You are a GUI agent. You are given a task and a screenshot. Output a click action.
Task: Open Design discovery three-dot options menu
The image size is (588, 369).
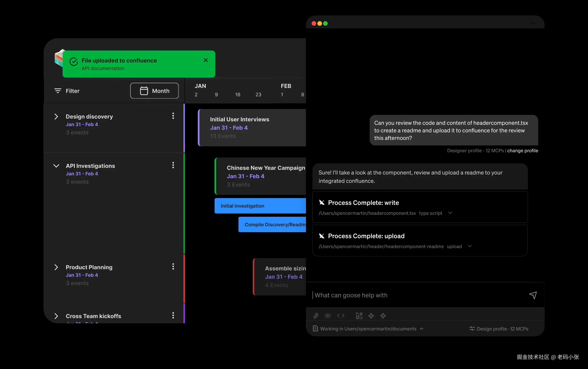(x=173, y=116)
